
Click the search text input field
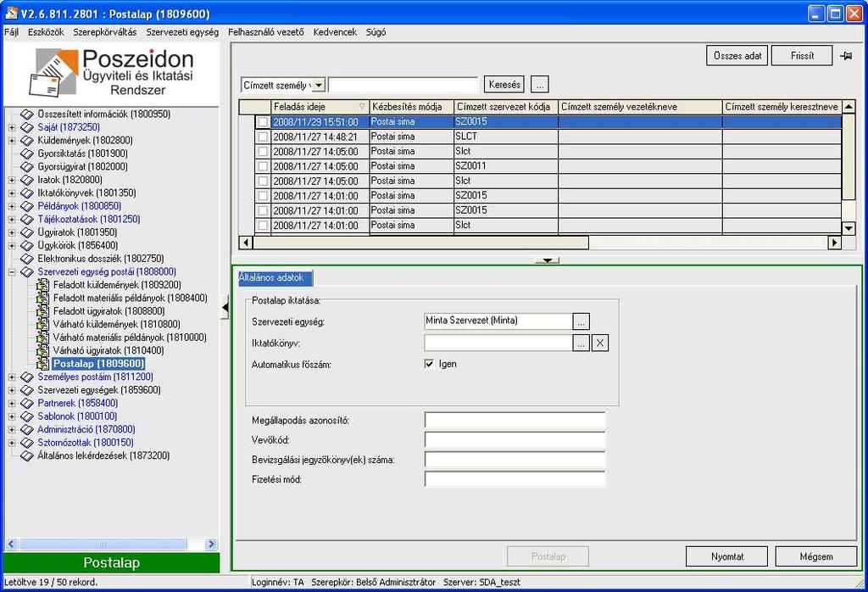(x=403, y=86)
